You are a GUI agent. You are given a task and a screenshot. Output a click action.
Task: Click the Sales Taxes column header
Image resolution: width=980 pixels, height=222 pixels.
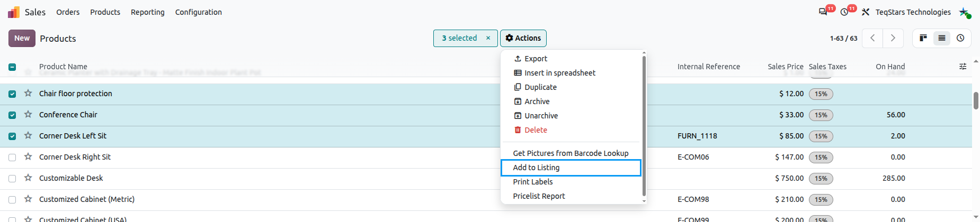(x=827, y=67)
